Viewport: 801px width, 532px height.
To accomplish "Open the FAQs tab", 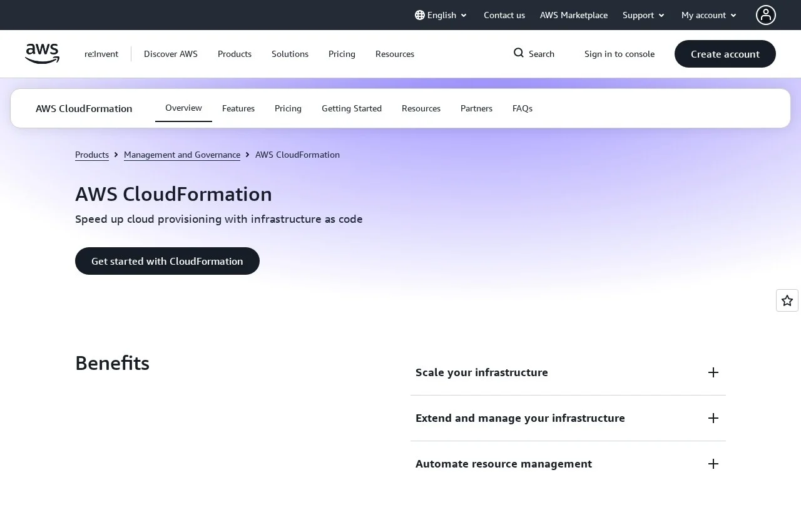I will coord(523,108).
